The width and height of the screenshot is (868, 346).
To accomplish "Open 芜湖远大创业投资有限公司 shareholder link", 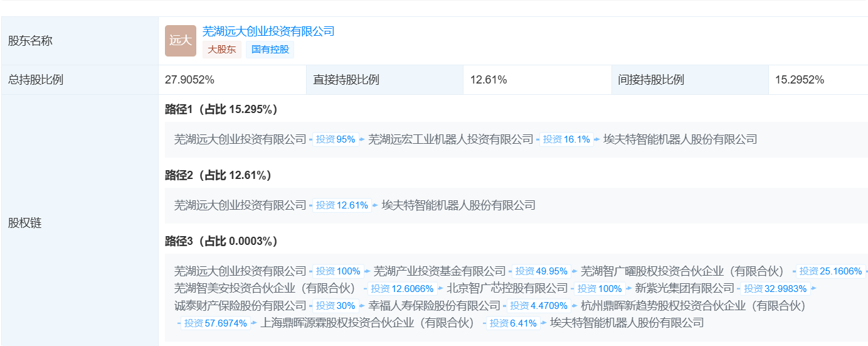I will coord(268,31).
